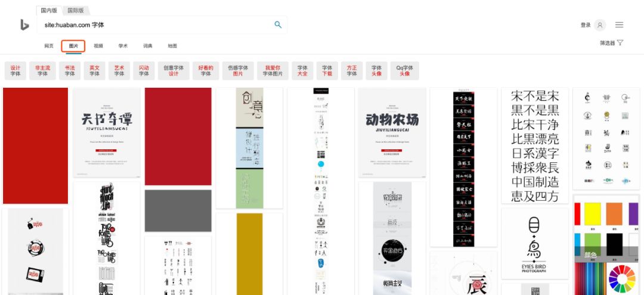644x295 pixels.
Task: Open the black calligraphy titles strip image
Action: (x=464, y=167)
